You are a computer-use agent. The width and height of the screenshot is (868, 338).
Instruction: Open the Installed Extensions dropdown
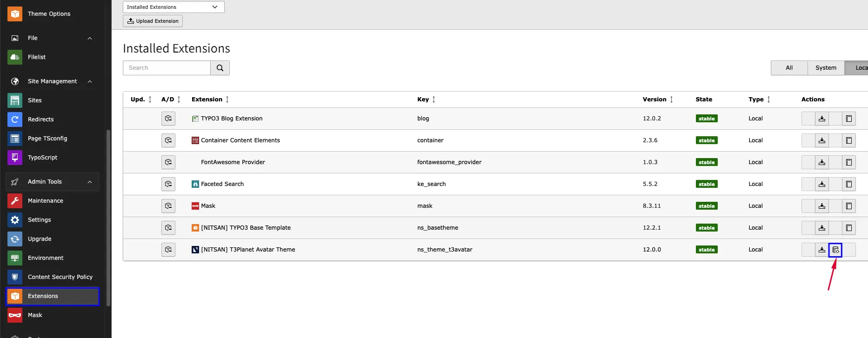174,7
